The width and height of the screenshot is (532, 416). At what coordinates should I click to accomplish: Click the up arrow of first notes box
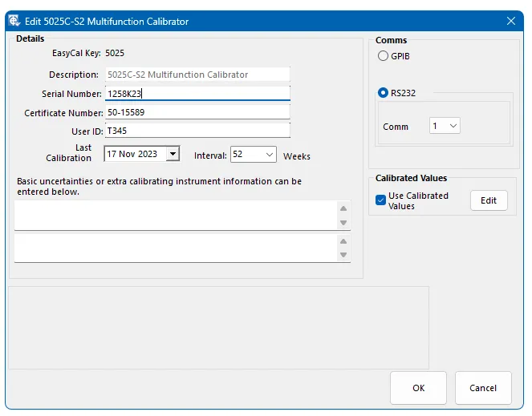click(343, 208)
